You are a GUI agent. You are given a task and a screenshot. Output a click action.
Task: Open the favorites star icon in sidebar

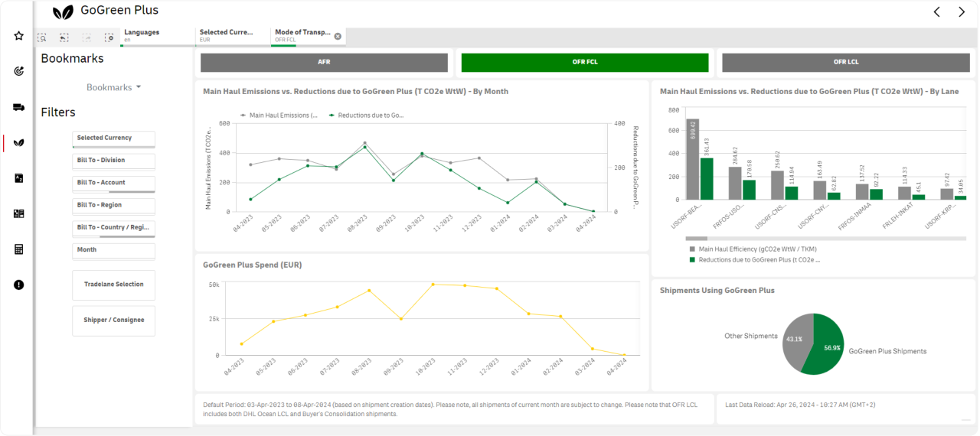coord(19,36)
